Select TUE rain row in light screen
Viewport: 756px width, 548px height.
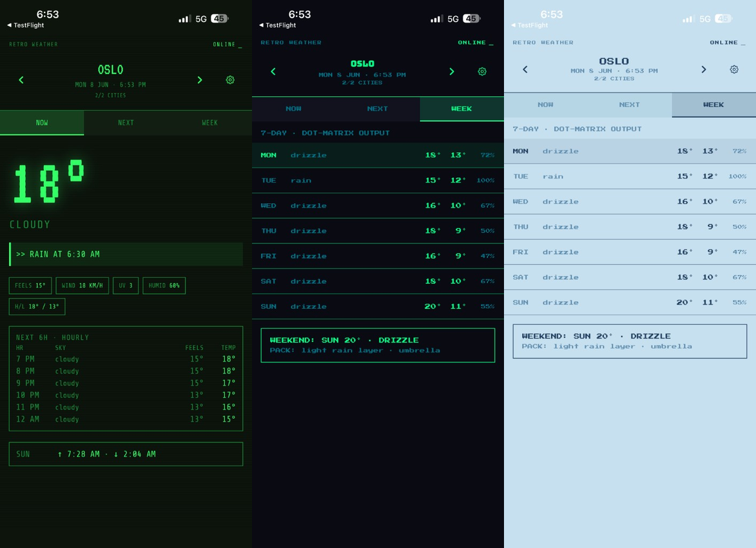630,177
